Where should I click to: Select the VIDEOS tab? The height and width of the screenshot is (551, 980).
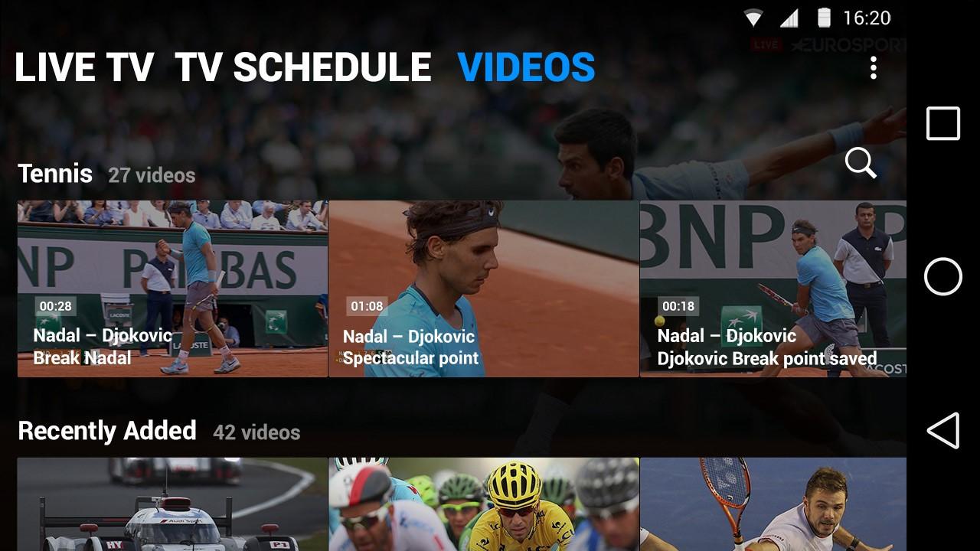tap(527, 67)
